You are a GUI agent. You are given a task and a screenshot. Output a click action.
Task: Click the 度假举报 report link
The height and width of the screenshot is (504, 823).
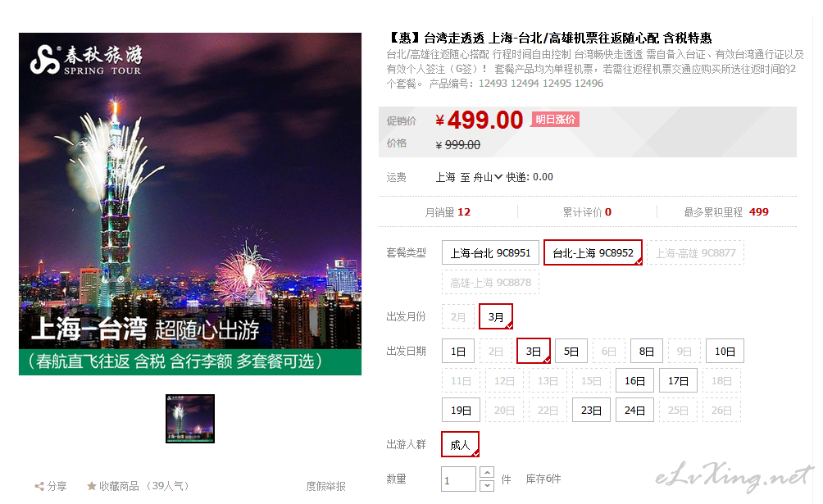pyautogui.click(x=326, y=486)
